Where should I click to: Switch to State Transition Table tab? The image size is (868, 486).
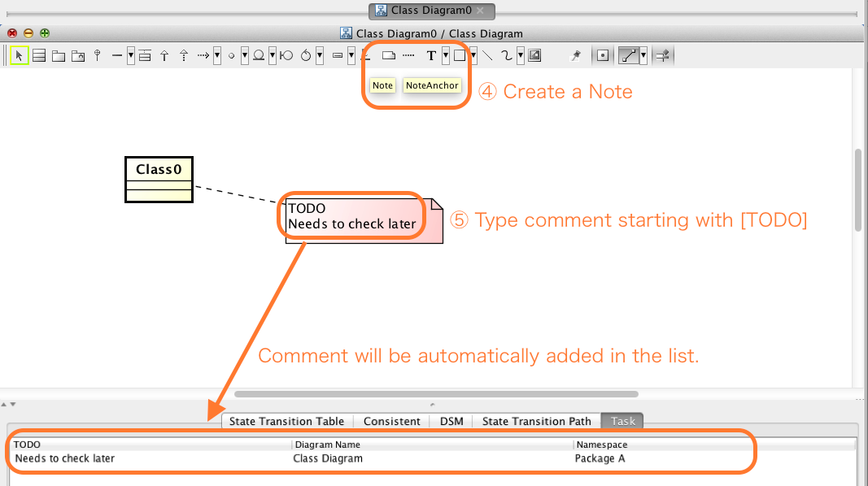click(x=286, y=421)
